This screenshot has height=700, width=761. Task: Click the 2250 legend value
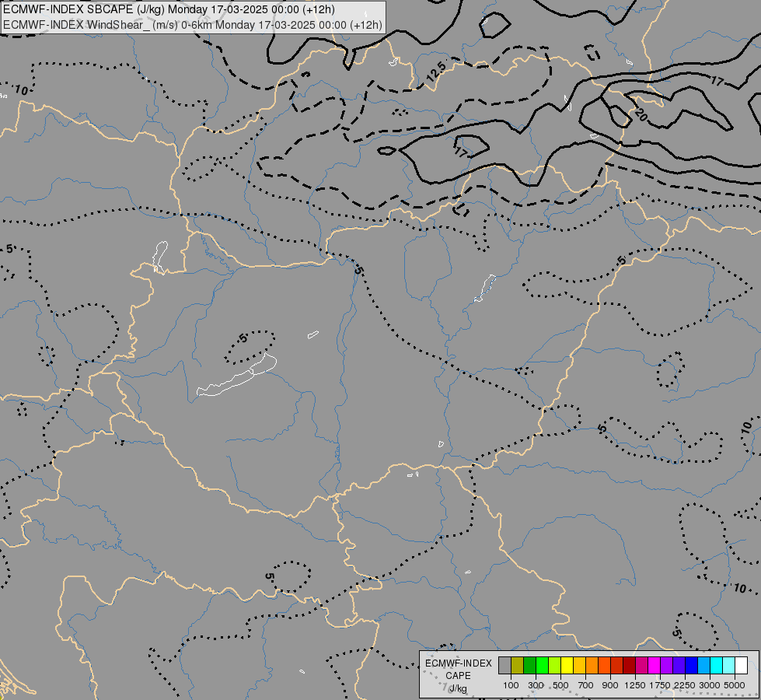[685, 685]
